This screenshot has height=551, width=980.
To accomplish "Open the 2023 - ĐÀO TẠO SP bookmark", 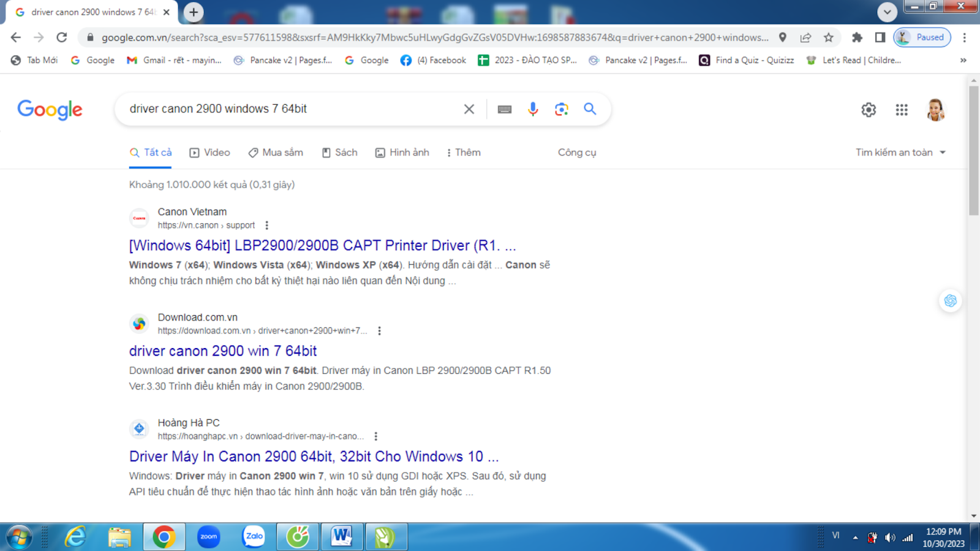I will 527,60.
